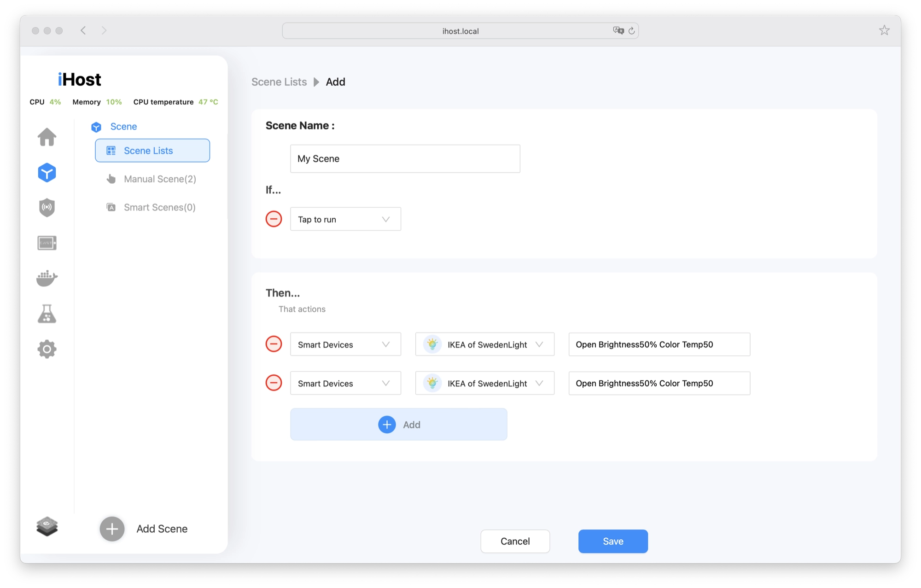
Task: Click the iHost logo
Action: pos(79,79)
